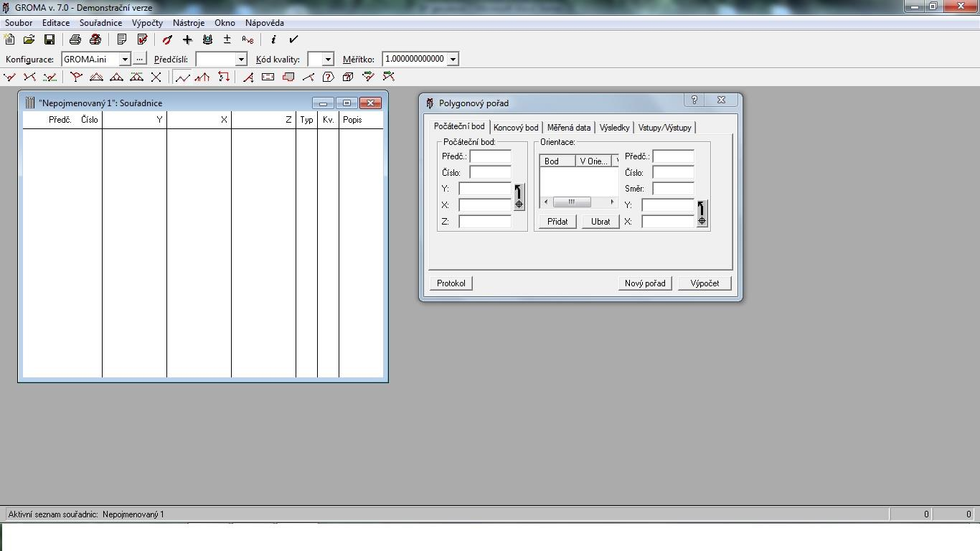Click the Nový pořad button

[x=645, y=283]
